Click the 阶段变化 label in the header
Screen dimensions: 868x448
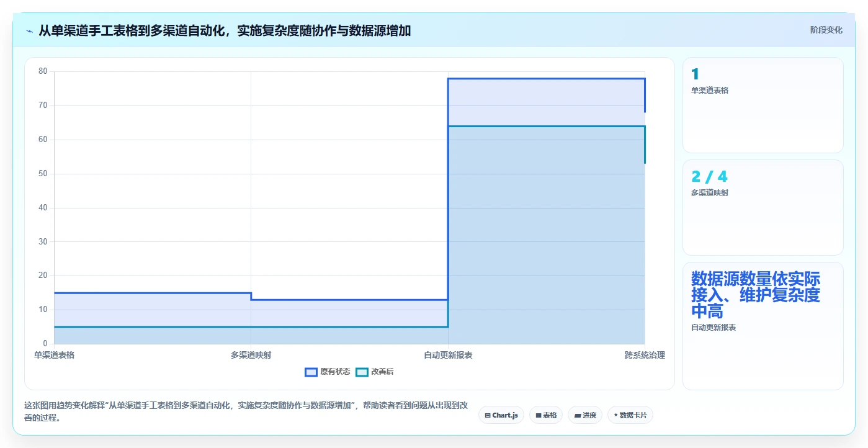(826, 30)
